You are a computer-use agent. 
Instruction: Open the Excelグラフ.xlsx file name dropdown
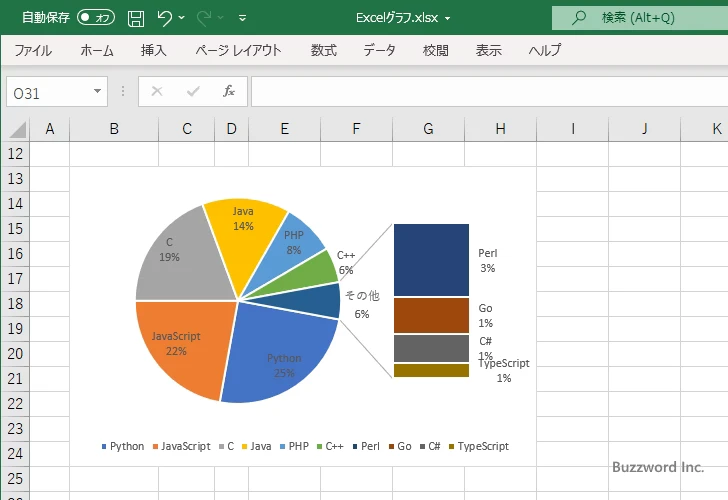coord(448,19)
